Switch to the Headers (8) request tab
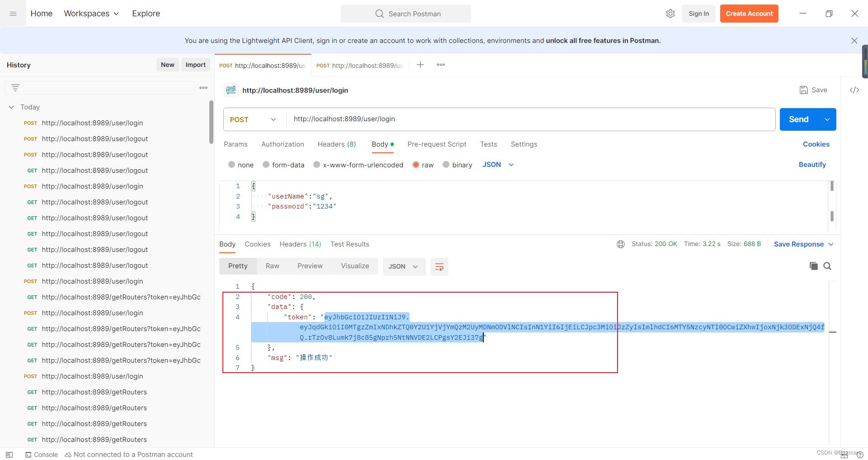Screen dimensions: 868x460 click(x=337, y=144)
